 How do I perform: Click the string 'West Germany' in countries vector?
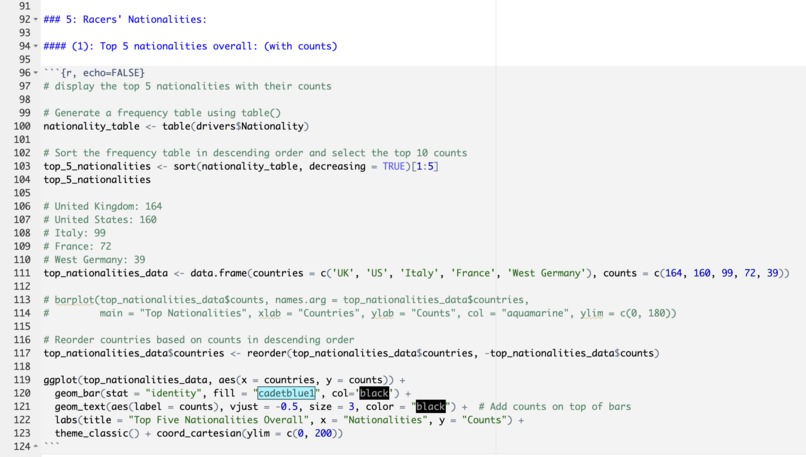pyautogui.click(x=546, y=273)
